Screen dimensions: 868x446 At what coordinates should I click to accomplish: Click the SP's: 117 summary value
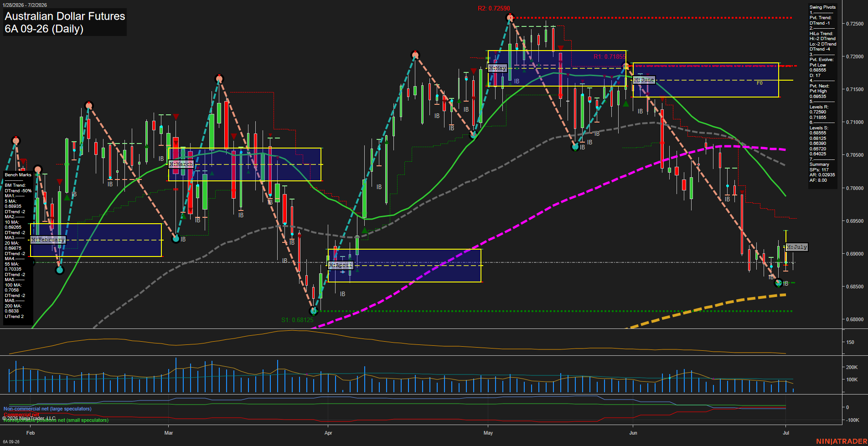point(819,170)
